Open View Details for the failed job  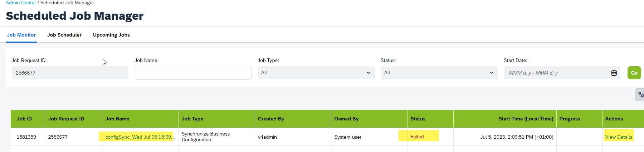coord(619,137)
